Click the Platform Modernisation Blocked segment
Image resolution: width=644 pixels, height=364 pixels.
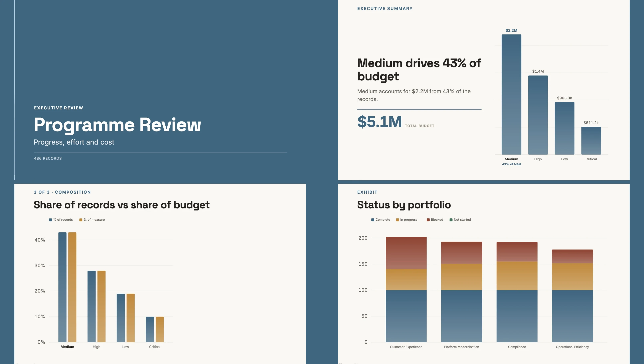[461, 253]
